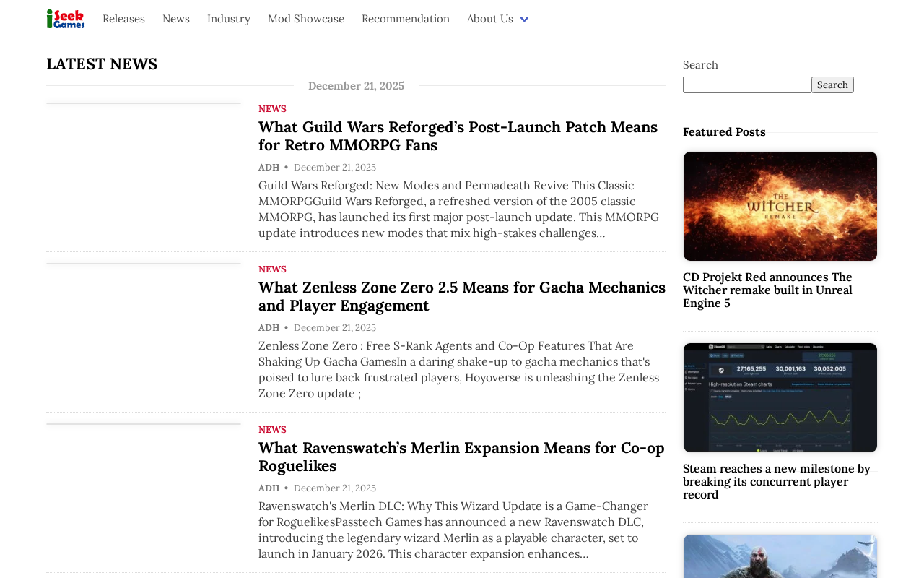924x578 pixels.
Task: Click the iSeek Games logo
Action: [x=66, y=19]
